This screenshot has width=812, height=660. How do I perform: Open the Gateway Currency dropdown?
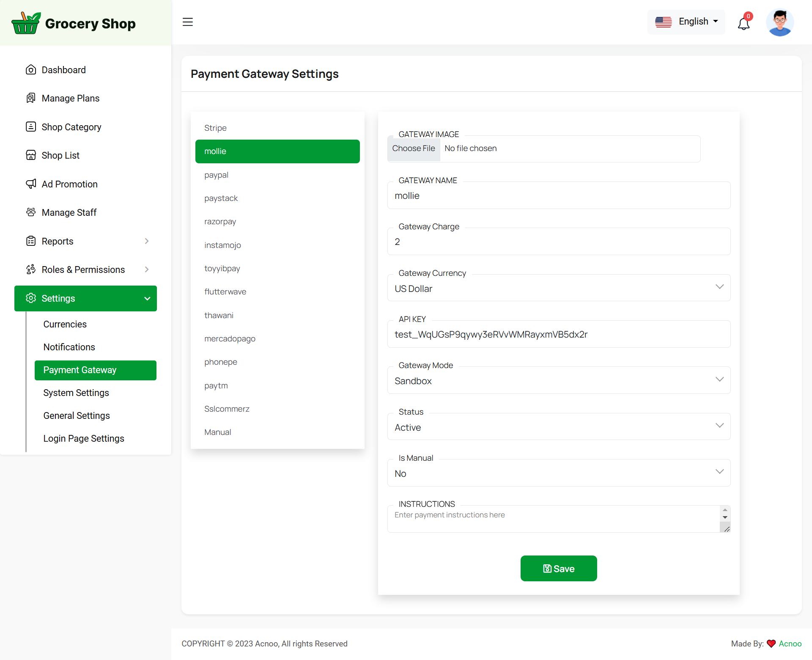click(x=558, y=288)
